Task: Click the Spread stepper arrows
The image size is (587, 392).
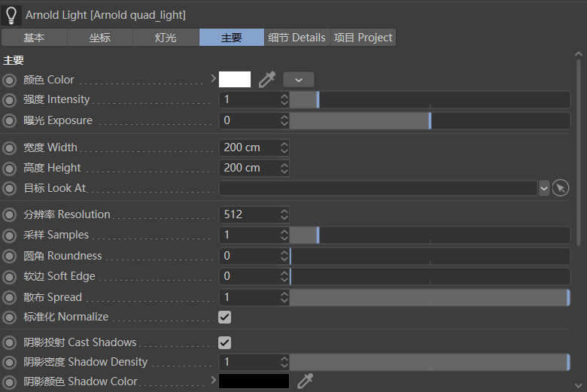Action: (x=284, y=297)
